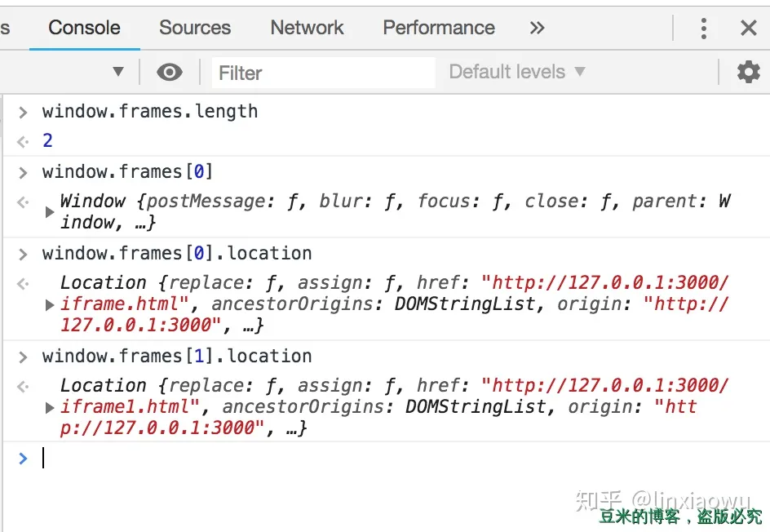Click the output value 2
The width and height of the screenshot is (770, 532).
click(x=47, y=140)
